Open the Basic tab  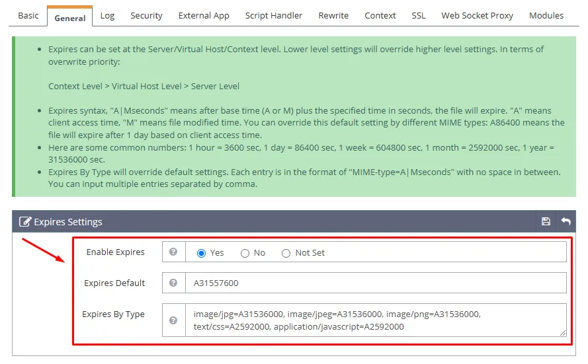(x=28, y=15)
